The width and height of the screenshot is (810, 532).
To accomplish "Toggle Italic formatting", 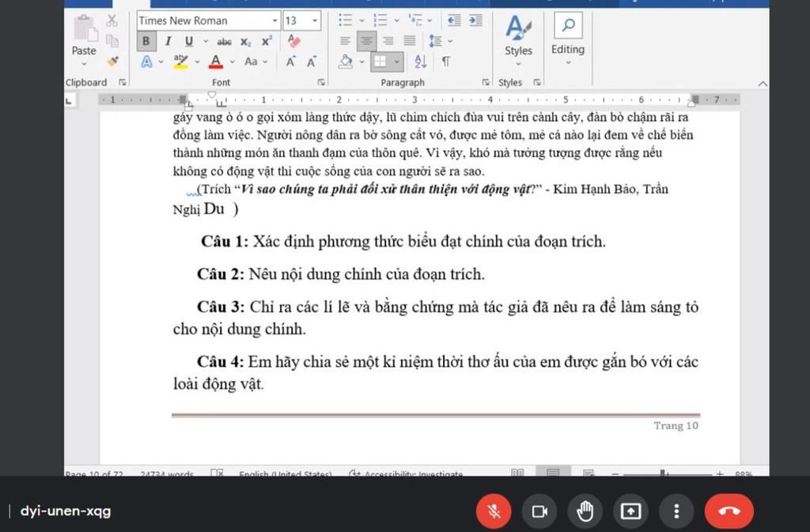I will (168, 41).
